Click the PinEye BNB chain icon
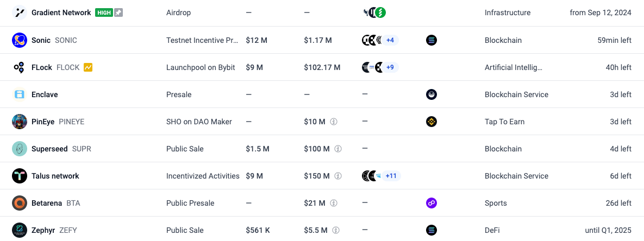644x241 pixels. coord(432,122)
